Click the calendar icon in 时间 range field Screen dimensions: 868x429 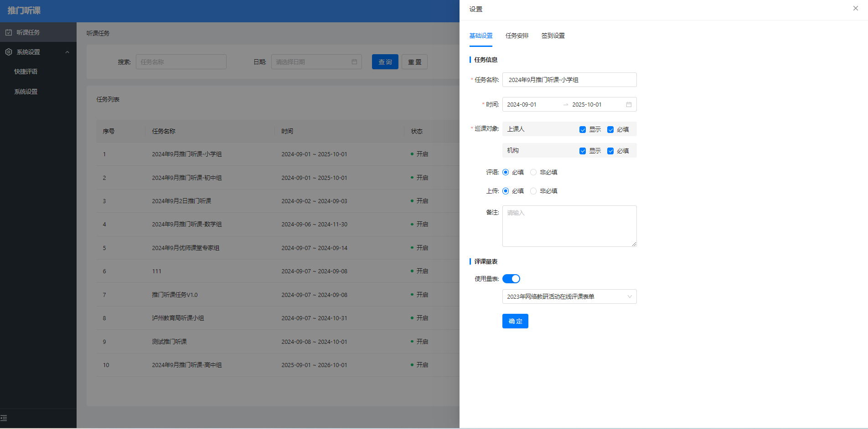(629, 105)
